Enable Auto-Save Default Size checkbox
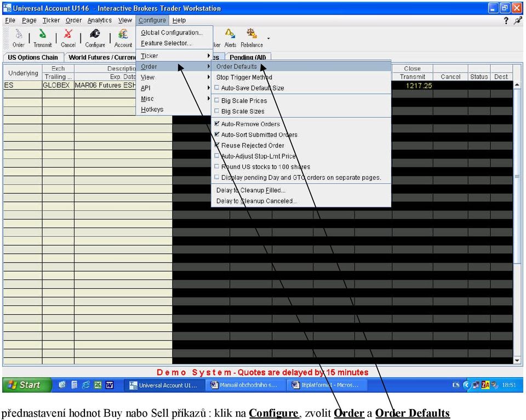Viewport: 526px width, 420px height. click(x=217, y=88)
